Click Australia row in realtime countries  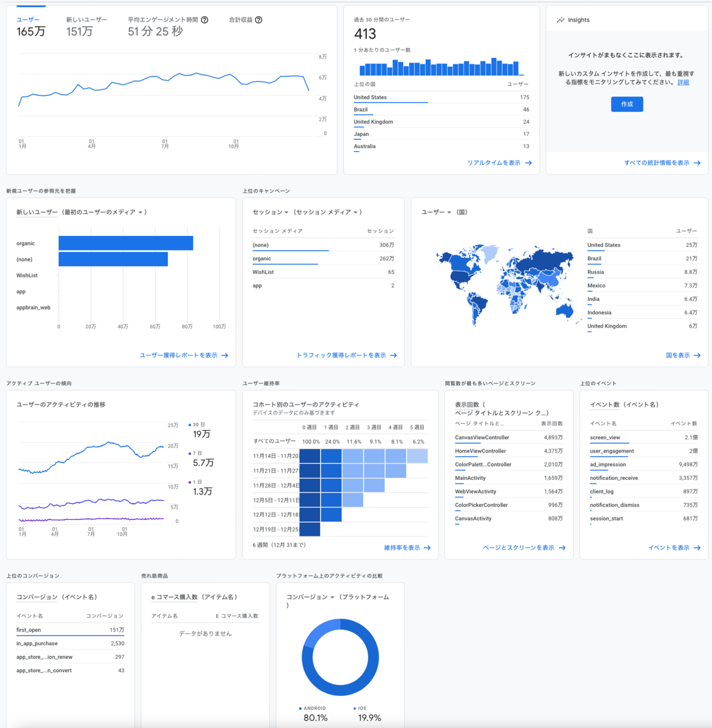442,146
